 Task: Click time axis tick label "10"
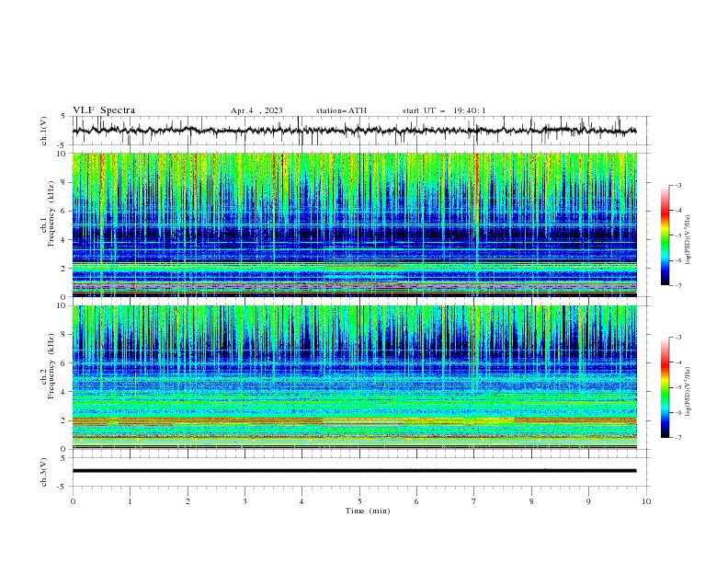(x=646, y=501)
